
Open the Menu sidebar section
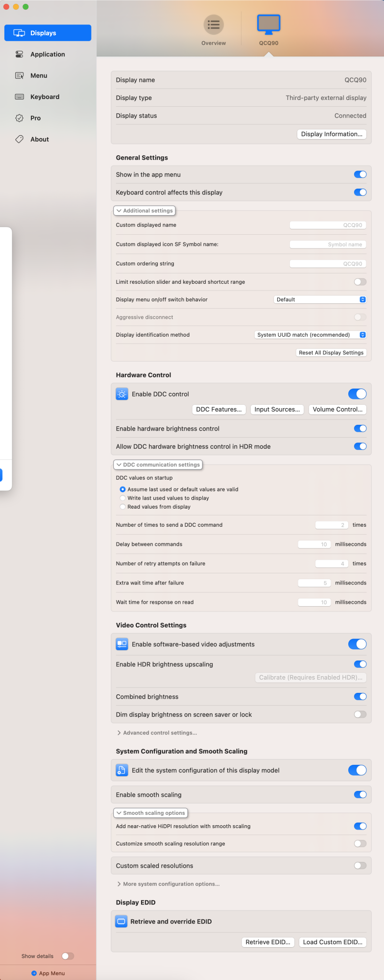[39, 75]
